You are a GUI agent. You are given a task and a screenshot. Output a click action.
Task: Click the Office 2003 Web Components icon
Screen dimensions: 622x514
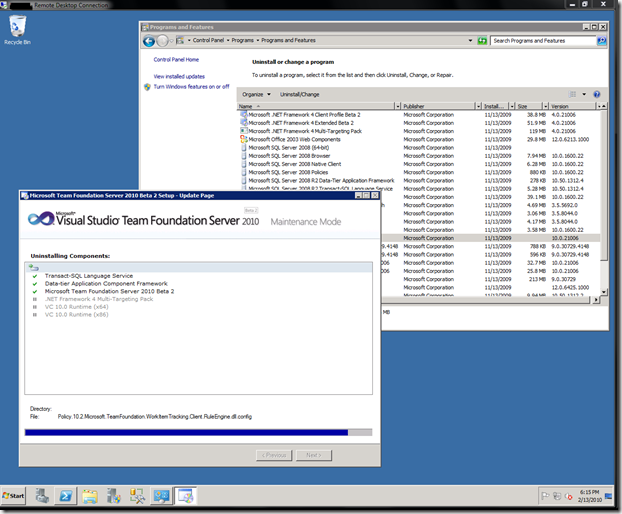[x=244, y=139]
